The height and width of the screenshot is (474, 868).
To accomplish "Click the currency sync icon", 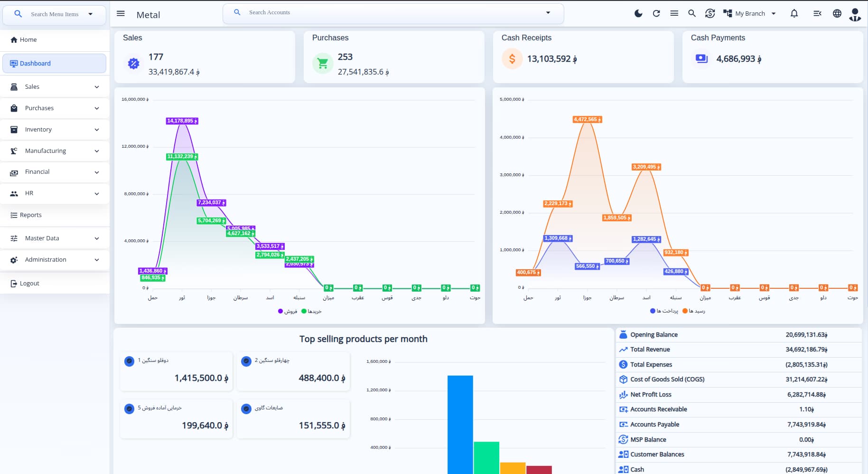I will click(710, 13).
